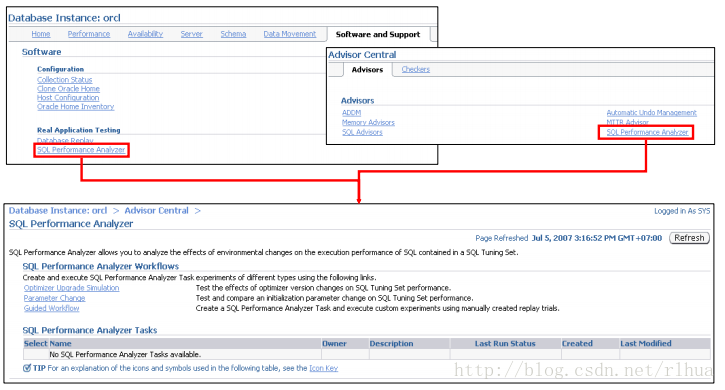The image size is (725, 390).
Task: Open the Data Movement tab
Action: [290, 34]
